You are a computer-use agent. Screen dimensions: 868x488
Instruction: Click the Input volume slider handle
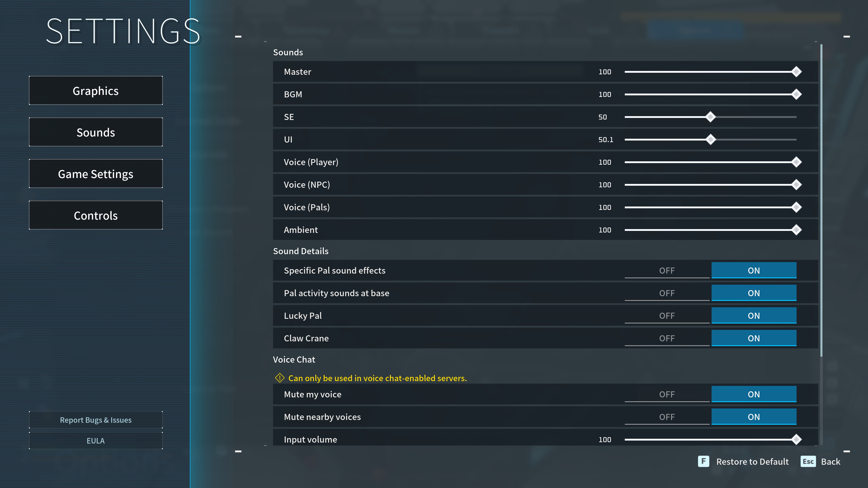point(796,439)
